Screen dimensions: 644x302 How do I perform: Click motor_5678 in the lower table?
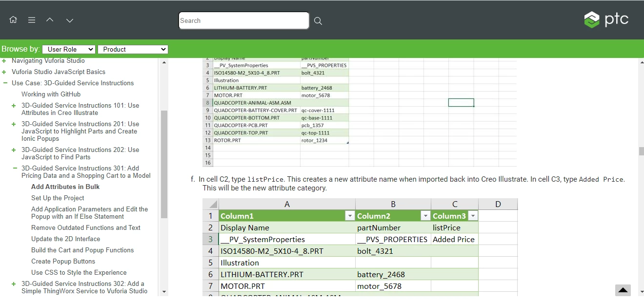click(x=393, y=286)
